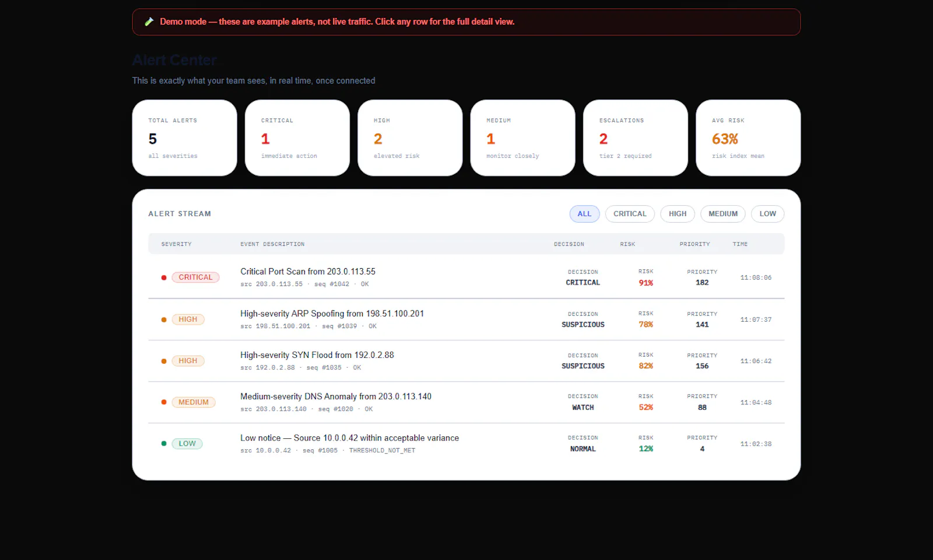Filter the alert stream by HIGH
Viewport: 933px width, 560px height.
click(678, 214)
